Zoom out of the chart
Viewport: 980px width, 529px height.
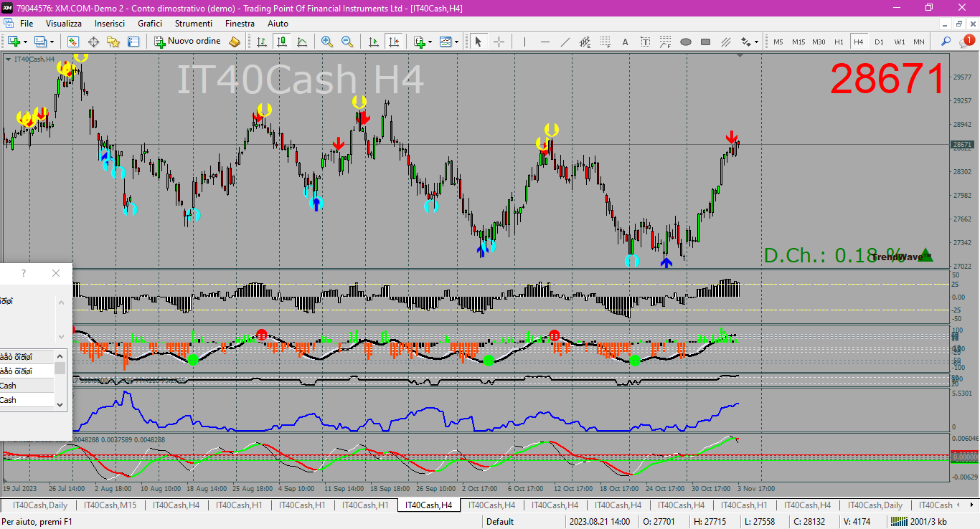(347, 42)
